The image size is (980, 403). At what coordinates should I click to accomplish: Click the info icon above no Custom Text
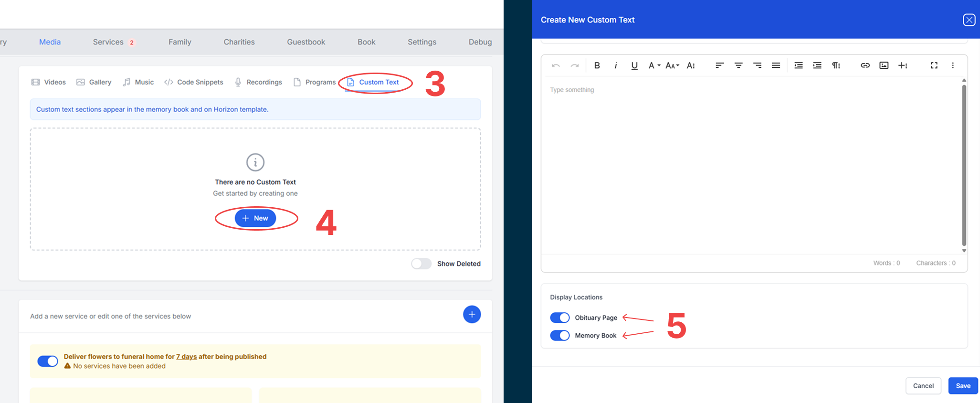[255, 162]
